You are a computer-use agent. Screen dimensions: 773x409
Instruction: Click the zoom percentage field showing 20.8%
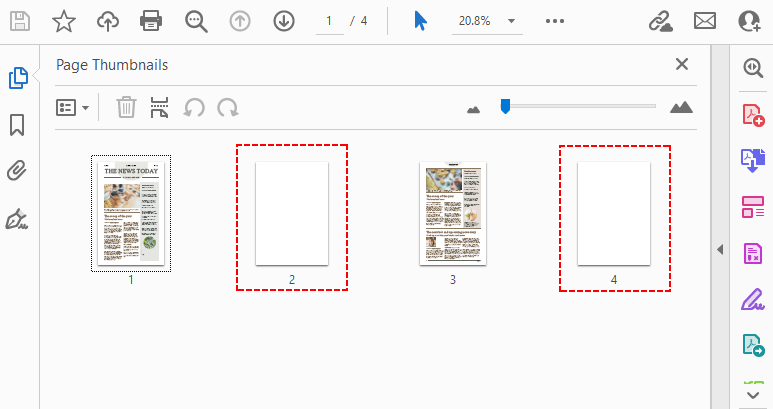[x=475, y=21]
